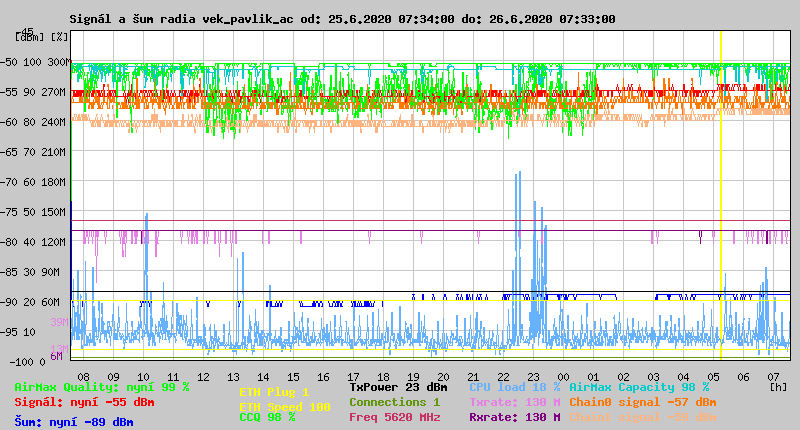800x430 pixels.
Task: Select the CPU load legend entry
Action: [x=514, y=387]
